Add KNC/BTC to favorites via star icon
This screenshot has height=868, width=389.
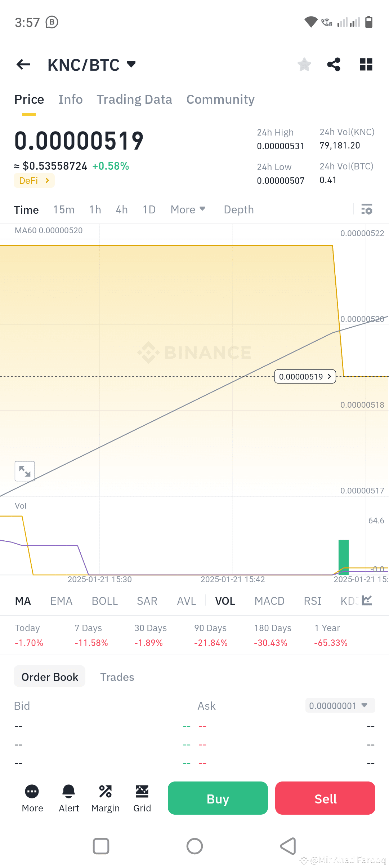click(304, 64)
